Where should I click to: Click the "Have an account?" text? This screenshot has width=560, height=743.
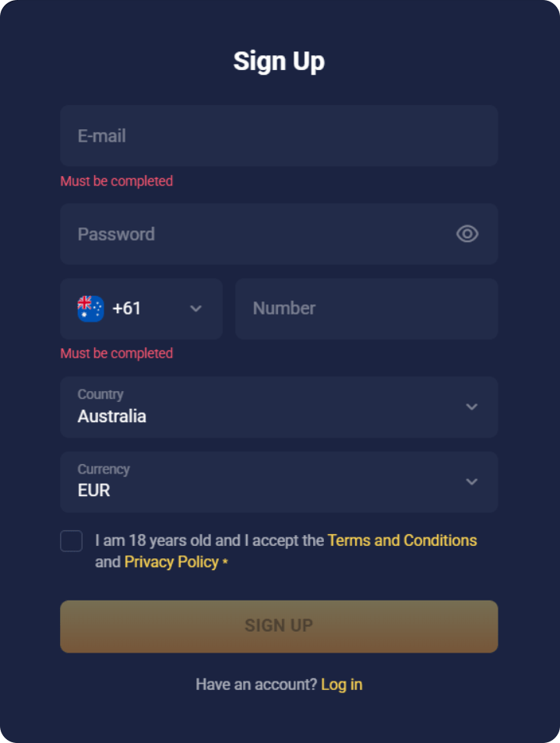pyautogui.click(x=256, y=685)
